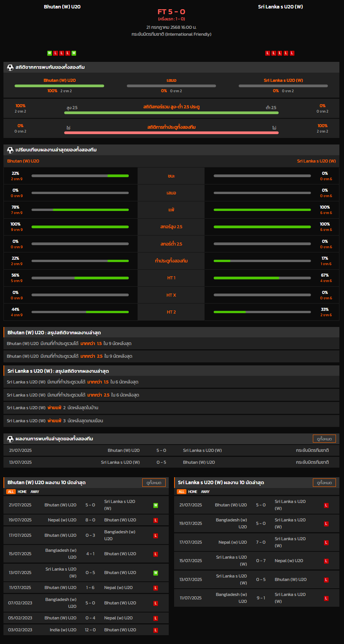Click 12 - 0 score in India versus Bhutan row
The height and width of the screenshot is (644, 344).
click(90, 630)
